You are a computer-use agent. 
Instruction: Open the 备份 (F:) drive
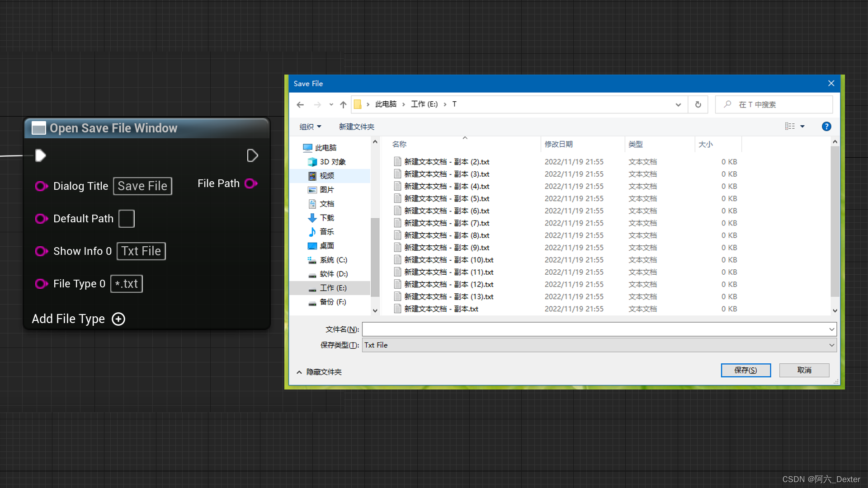[333, 302]
